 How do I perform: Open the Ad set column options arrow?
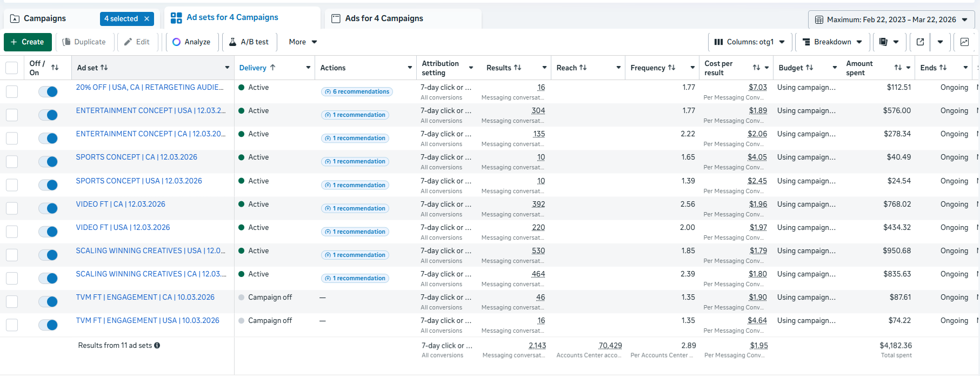pos(227,68)
